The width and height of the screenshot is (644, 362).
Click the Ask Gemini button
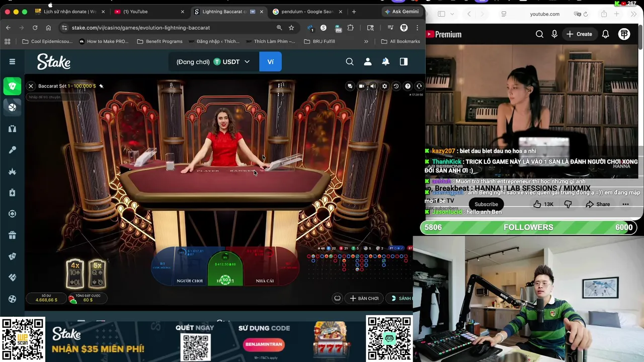401,12
